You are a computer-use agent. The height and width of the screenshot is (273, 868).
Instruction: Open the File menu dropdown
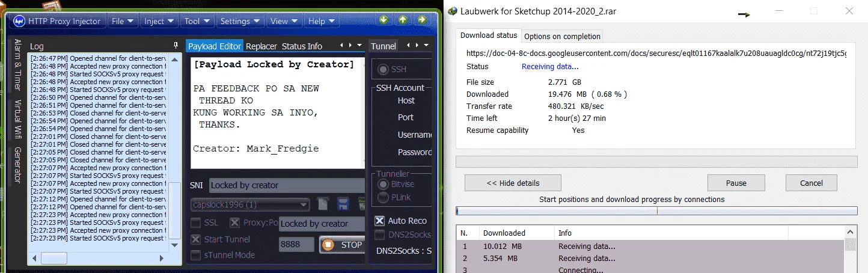click(x=123, y=21)
